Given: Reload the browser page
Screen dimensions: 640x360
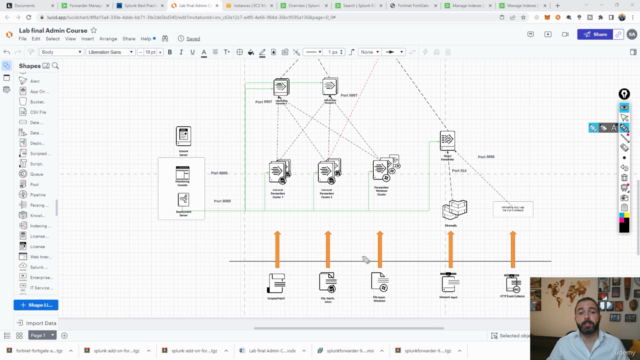Looking at the screenshot, I should (29, 18).
